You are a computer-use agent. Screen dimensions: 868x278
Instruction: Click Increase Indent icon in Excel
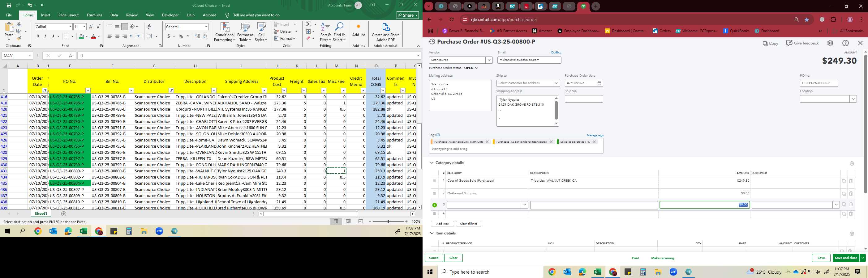(x=140, y=36)
